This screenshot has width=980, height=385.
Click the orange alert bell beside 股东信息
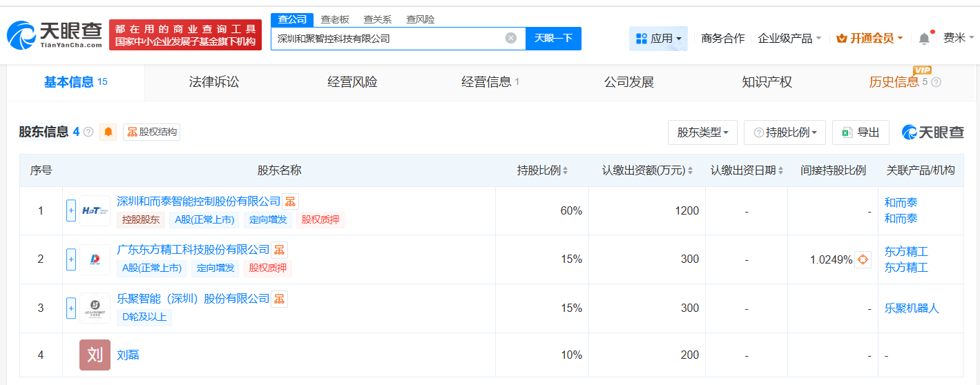pos(108,132)
